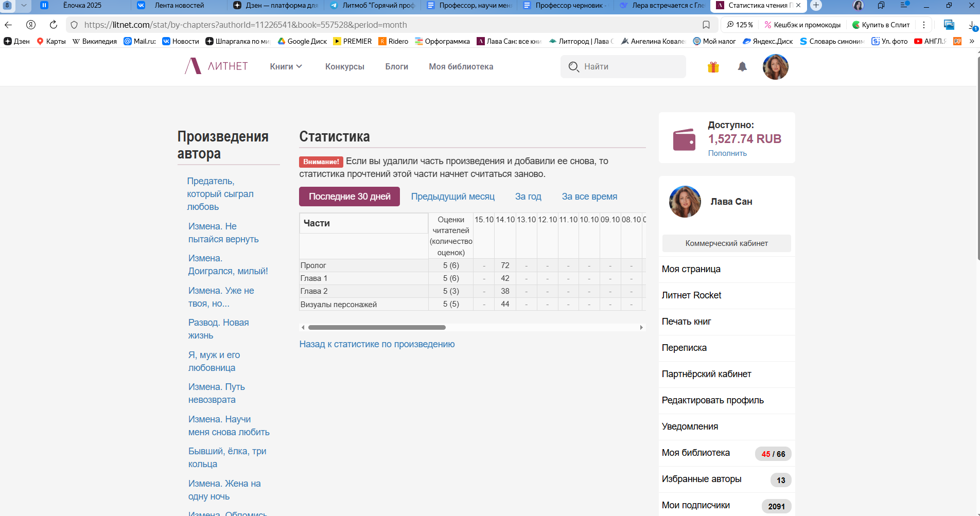Open the Карты bookmark
The image size is (980, 516).
click(51, 41)
